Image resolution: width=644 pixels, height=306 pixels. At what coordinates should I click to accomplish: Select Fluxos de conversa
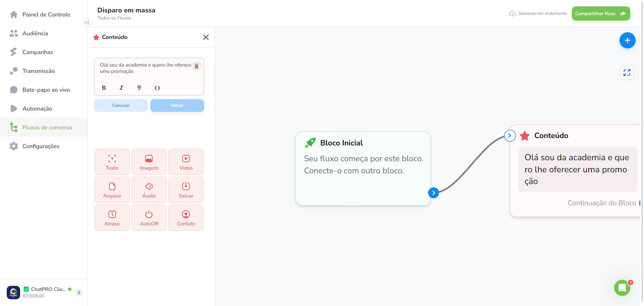pos(44,127)
